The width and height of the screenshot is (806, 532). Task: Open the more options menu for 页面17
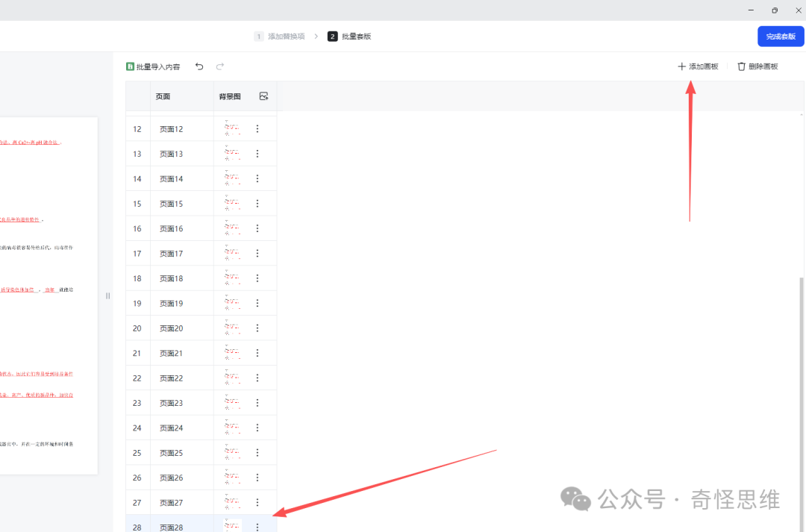(257, 254)
